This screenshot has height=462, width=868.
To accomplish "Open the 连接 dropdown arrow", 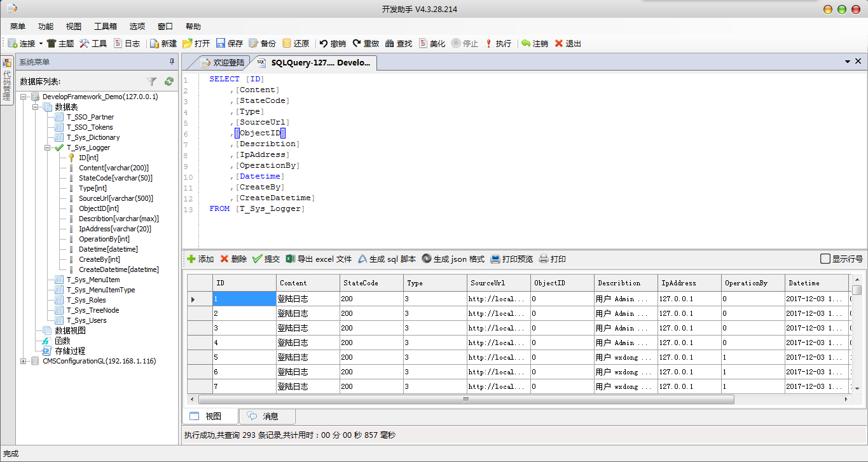I will pyautogui.click(x=41, y=44).
